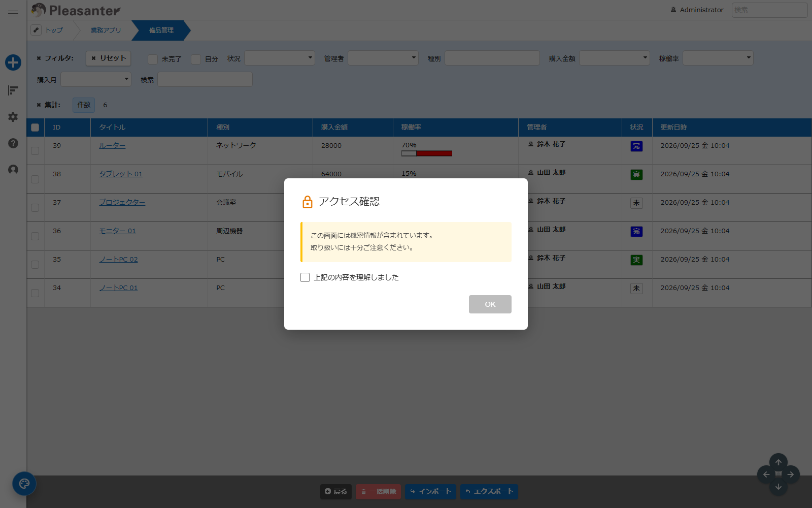Select the row checkbox for ID 39
The height and width of the screenshot is (508, 812).
pos(35,151)
